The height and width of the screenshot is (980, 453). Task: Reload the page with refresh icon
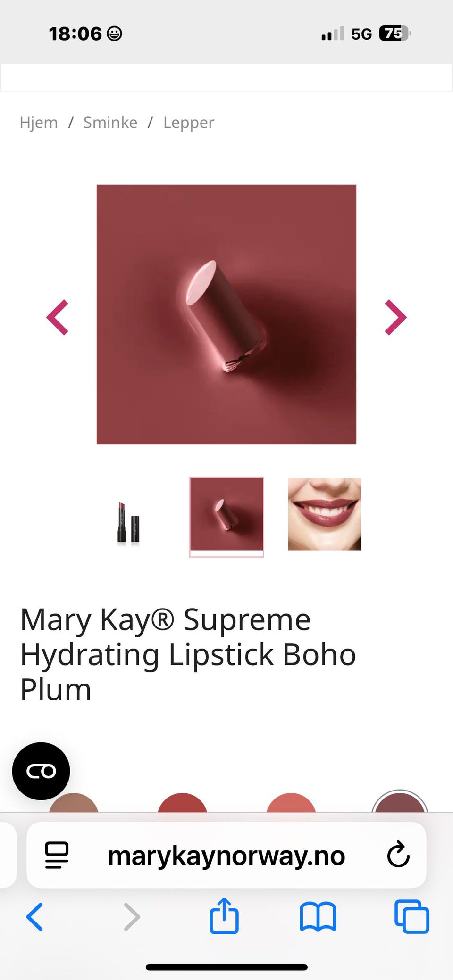tap(398, 855)
